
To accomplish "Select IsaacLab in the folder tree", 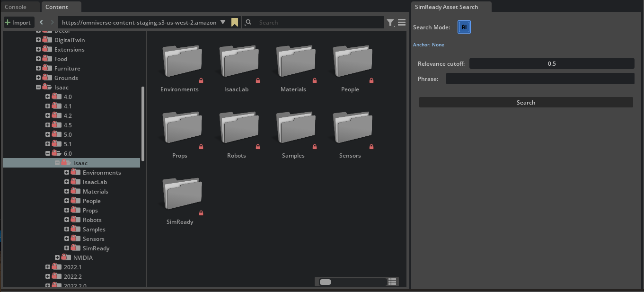I will pyautogui.click(x=95, y=182).
